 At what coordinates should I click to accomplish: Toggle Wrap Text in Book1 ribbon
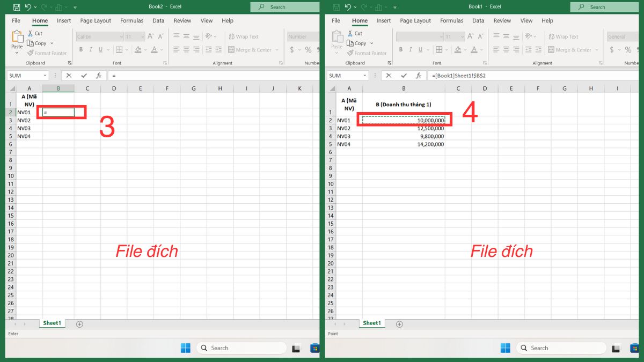pyautogui.click(x=563, y=36)
